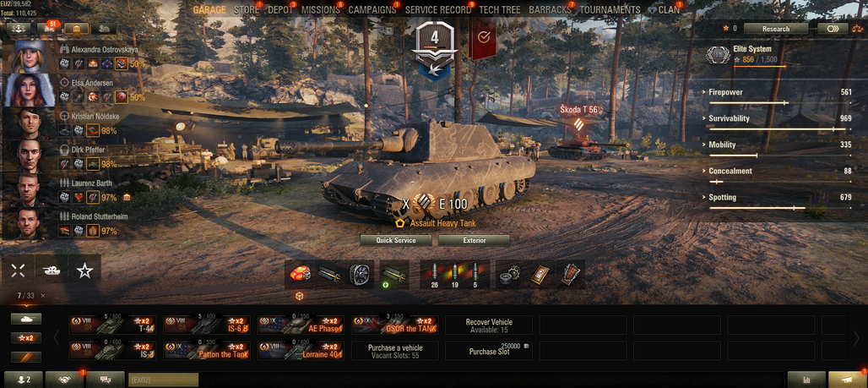Toggle the orange-stripe carousel filter
Screen dimensions: 868x388
26,357
